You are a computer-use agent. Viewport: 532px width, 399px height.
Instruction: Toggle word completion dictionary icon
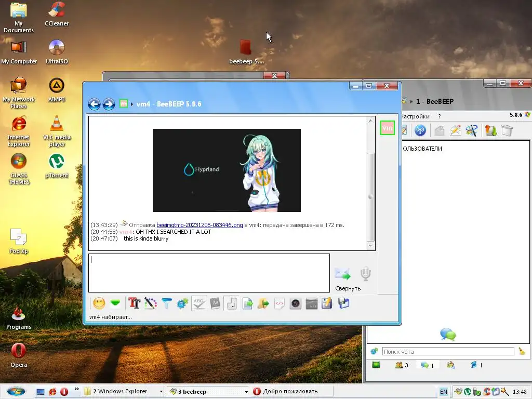[x=215, y=303]
